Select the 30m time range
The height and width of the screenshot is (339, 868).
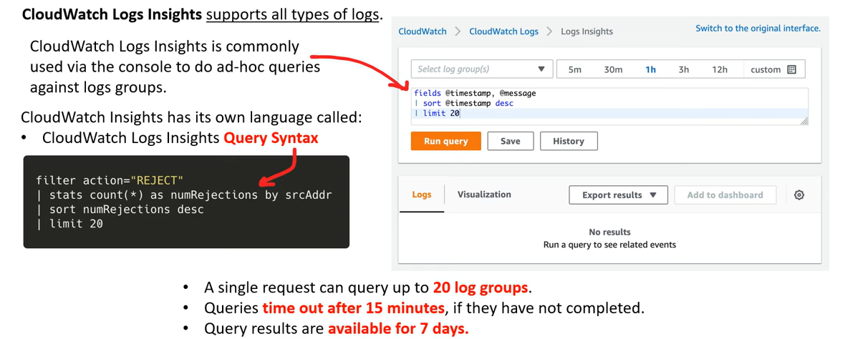click(x=613, y=69)
